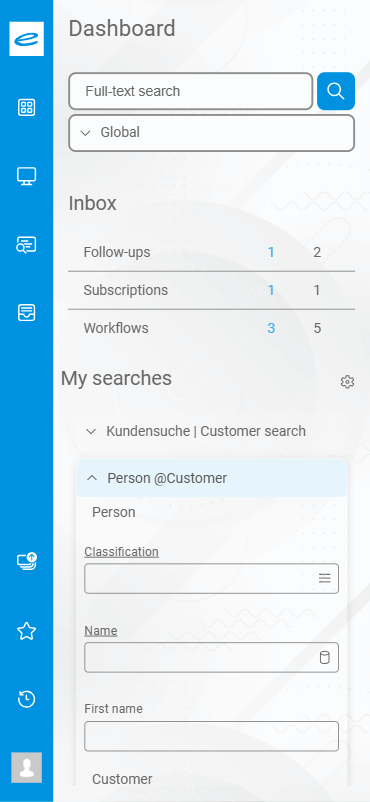Open the dashboard grid icon in sidebar
The height and width of the screenshot is (802, 370).
pos(27,108)
